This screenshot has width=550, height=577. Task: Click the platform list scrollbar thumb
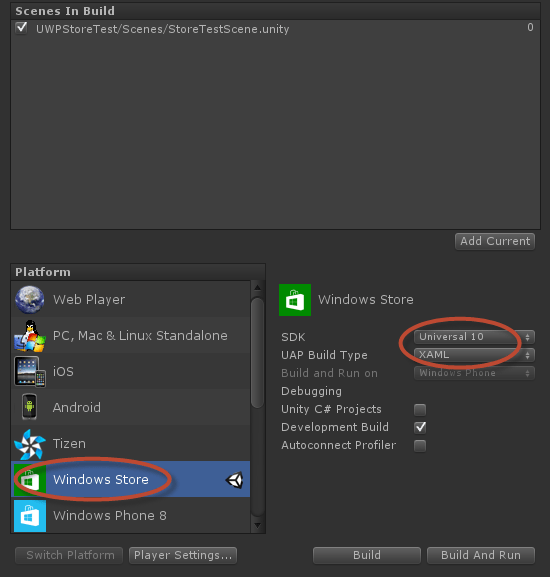258,353
